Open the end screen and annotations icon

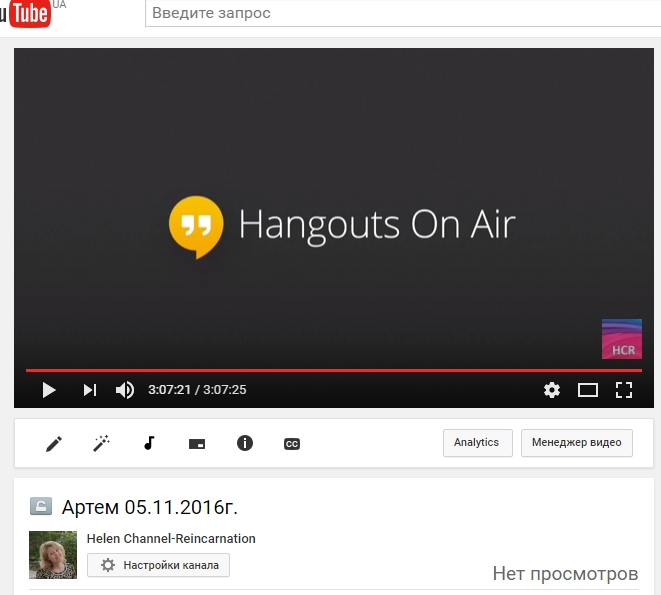pos(197,443)
